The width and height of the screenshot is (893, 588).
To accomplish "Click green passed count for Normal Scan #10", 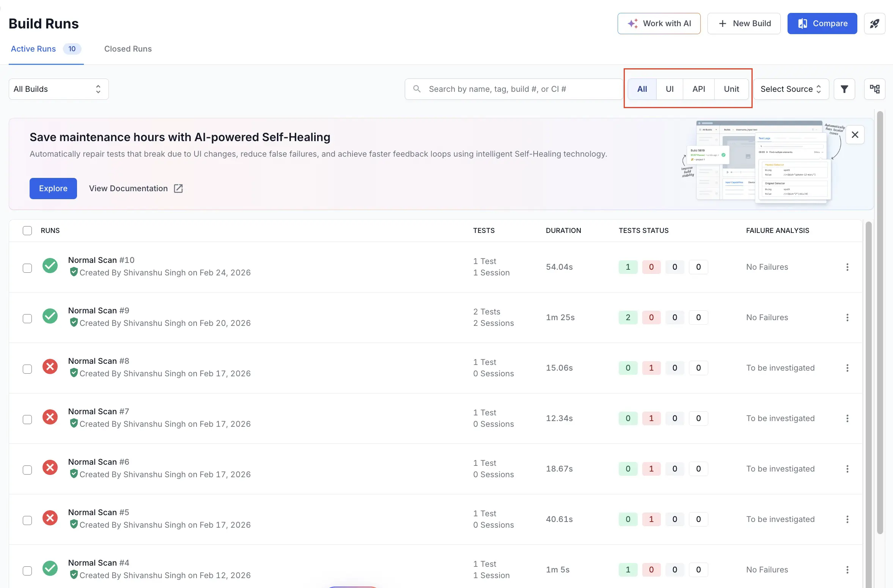I will pos(628,267).
